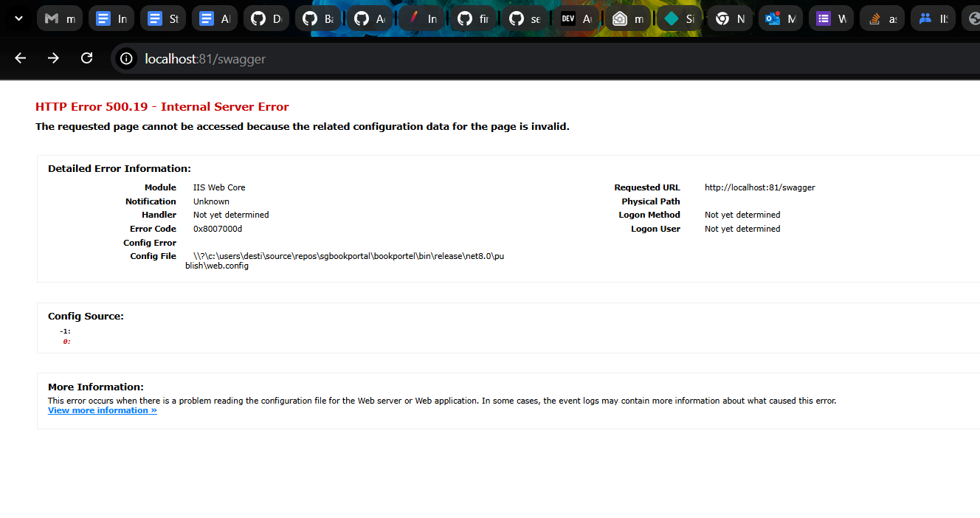Switch to the GitHub tab labeled Di
Screen dimensions: 980x518
point(266,18)
